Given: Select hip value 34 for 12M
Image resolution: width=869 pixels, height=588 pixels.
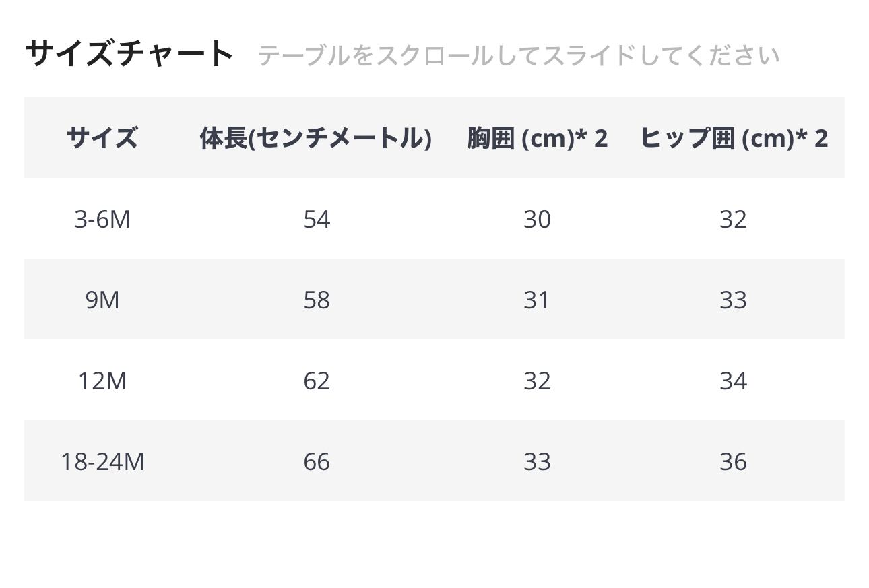Looking at the screenshot, I should point(733,381).
